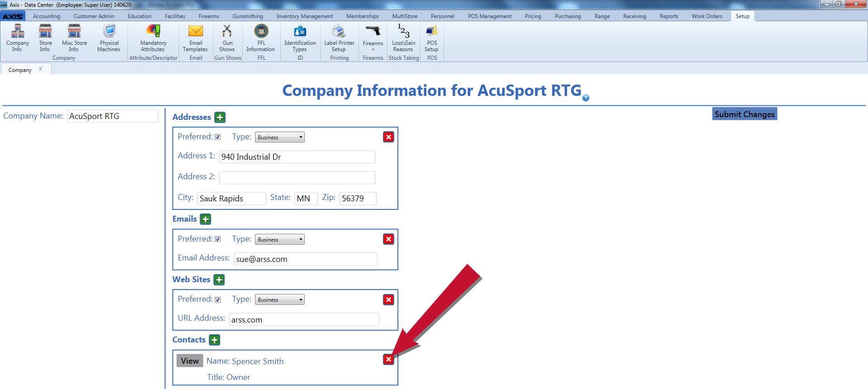
Task: Open Mandatory Attributes icon
Action: [x=153, y=38]
